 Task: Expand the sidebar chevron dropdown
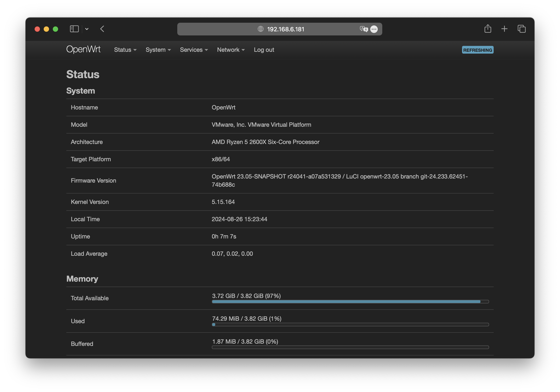[87, 29]
